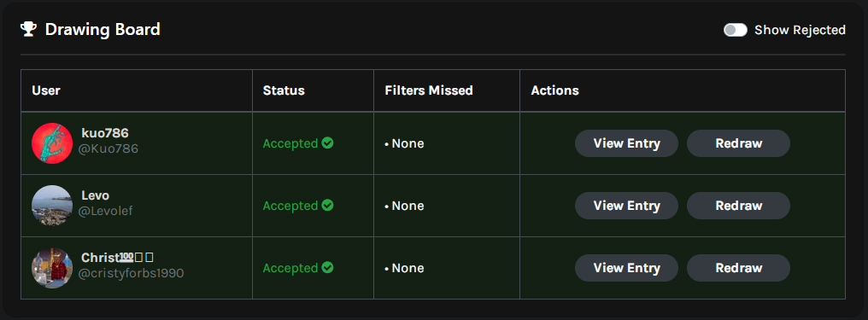The height and width of the screenshot is (320, 868).
Task: Click the Status column header
Action: (284, 90)
